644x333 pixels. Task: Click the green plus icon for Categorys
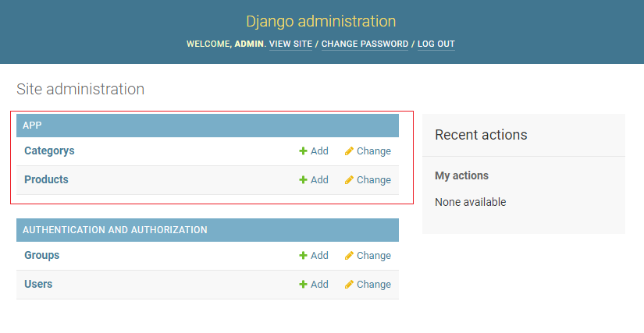pyautogui.click(x=303, y=151)
